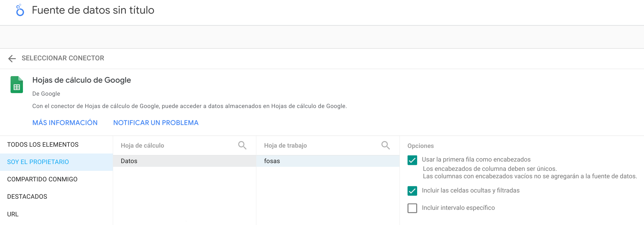The width and height of the screenshot is (644, 225).
Task: Click the Hoja de cálculo column header
Action: [142, 145]
